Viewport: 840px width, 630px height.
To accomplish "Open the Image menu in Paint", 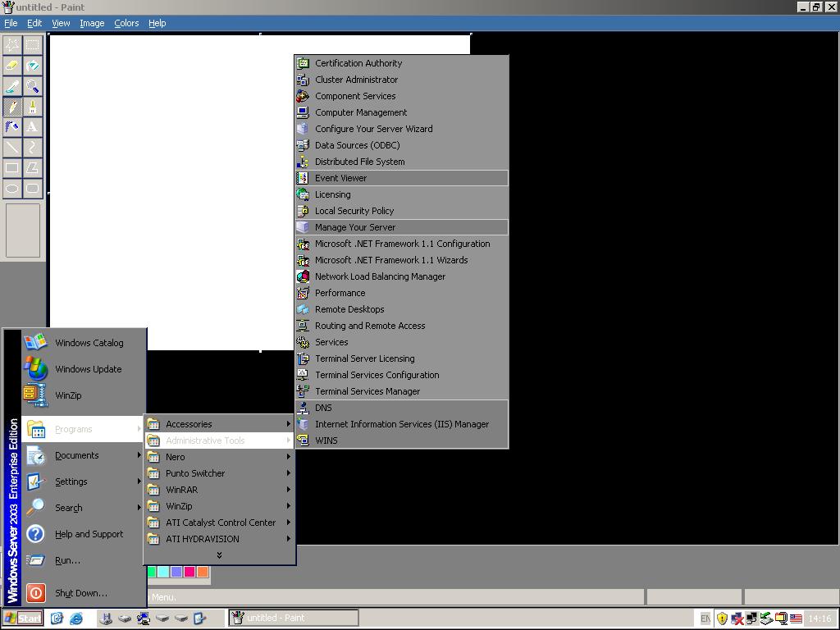I will [x=92, y=23].
